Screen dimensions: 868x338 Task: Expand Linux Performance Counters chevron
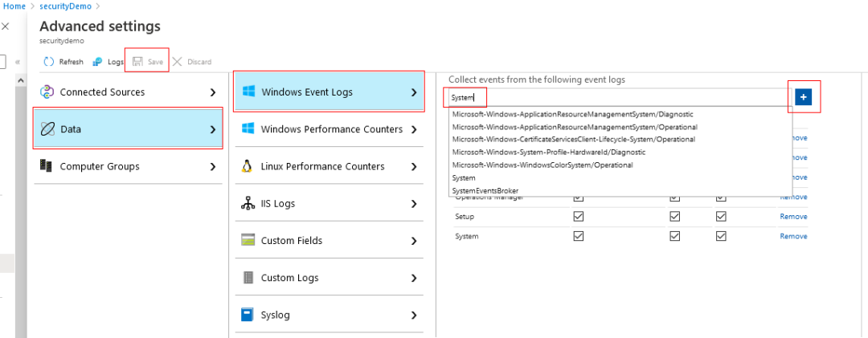[x=414, y=166]
